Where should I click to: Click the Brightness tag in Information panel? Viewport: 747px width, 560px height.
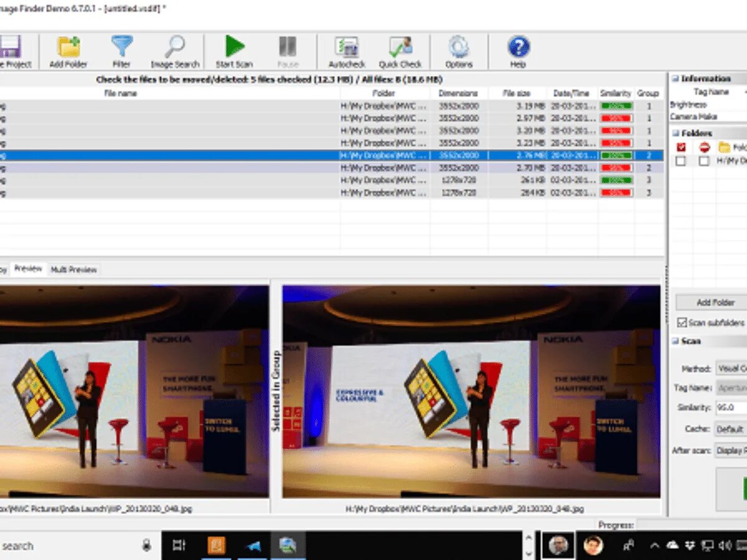688,105
